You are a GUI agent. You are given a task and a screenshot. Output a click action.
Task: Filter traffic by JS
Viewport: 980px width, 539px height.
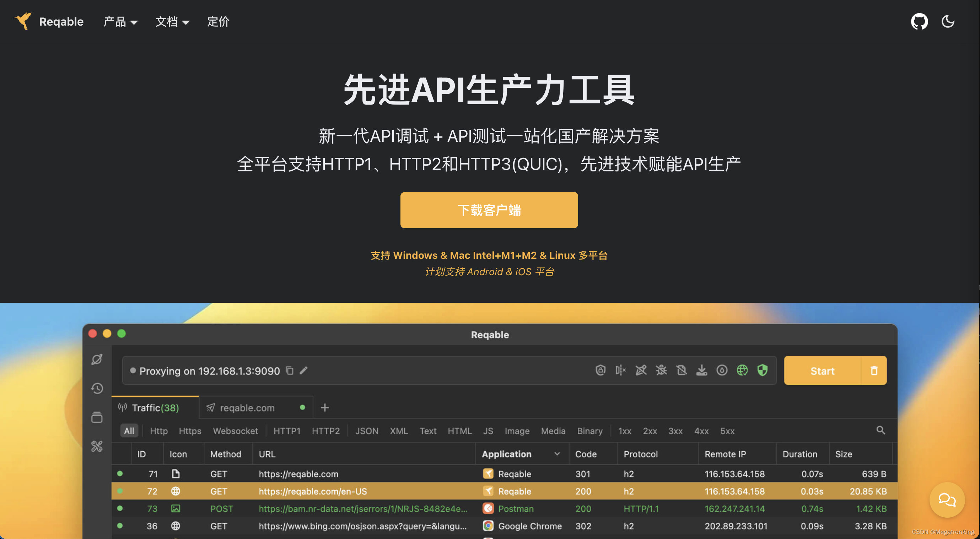coord(488,431)
